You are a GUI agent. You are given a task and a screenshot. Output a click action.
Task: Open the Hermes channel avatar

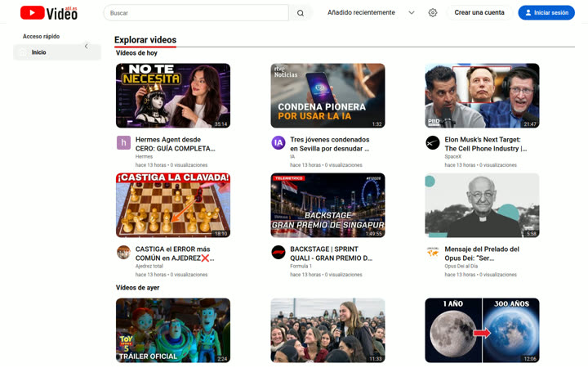coord(123,142)
